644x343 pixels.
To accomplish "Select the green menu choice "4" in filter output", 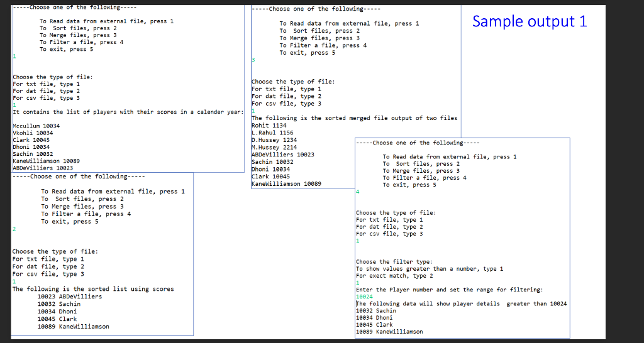I will 358,192.
